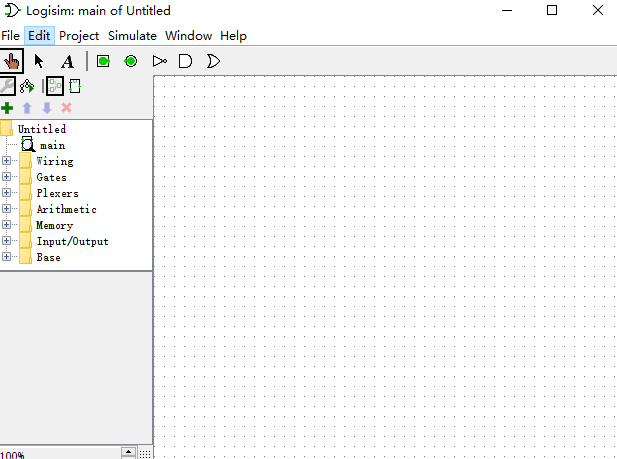Open the File menu
The height and width of the screenshot is (459, 617).
pos(10,36)
